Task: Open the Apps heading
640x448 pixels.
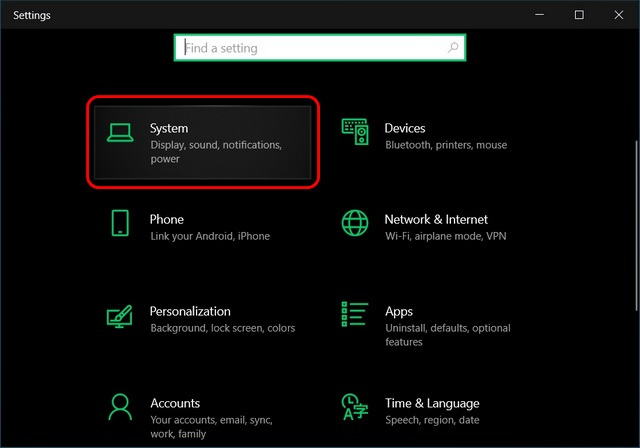Action: tap(399, 312)
